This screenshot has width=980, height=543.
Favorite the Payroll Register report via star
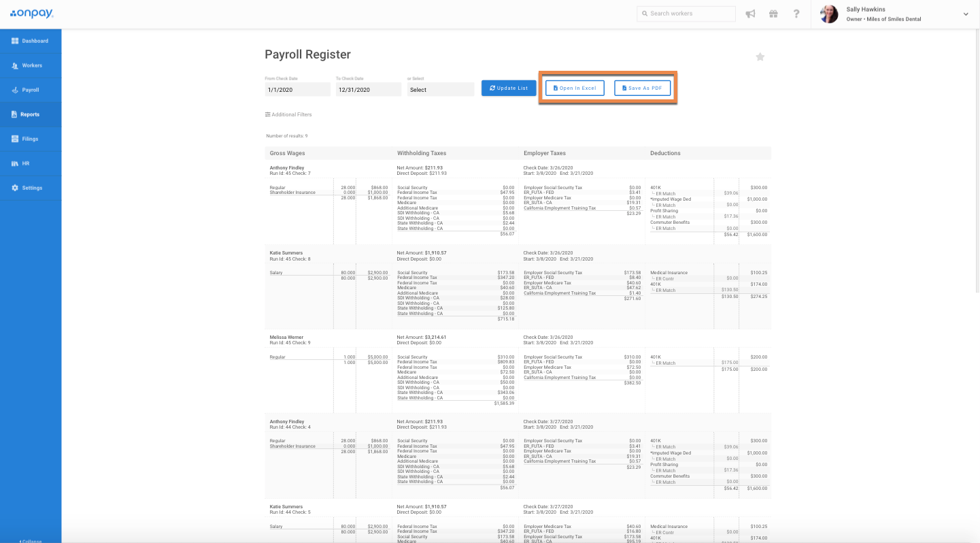click(x=760, y=56)
